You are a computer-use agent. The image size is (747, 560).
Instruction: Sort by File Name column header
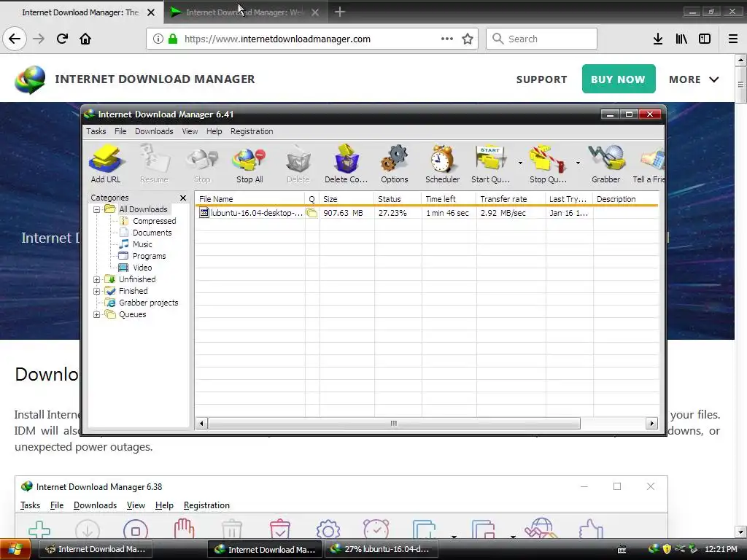point(249,199)
